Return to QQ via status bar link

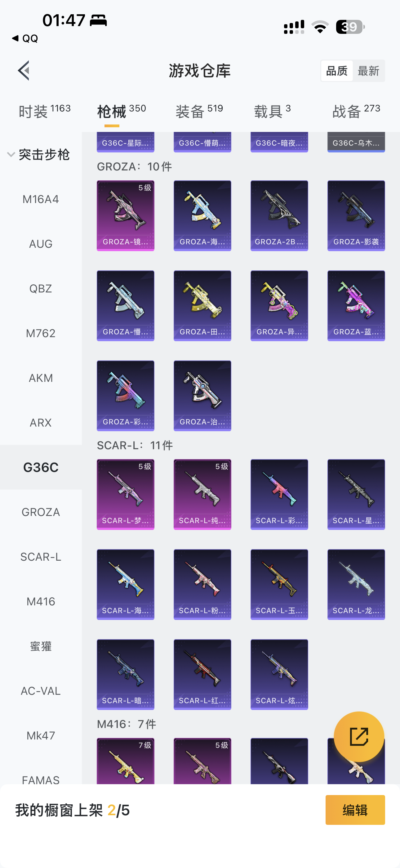tap(25, 38)
